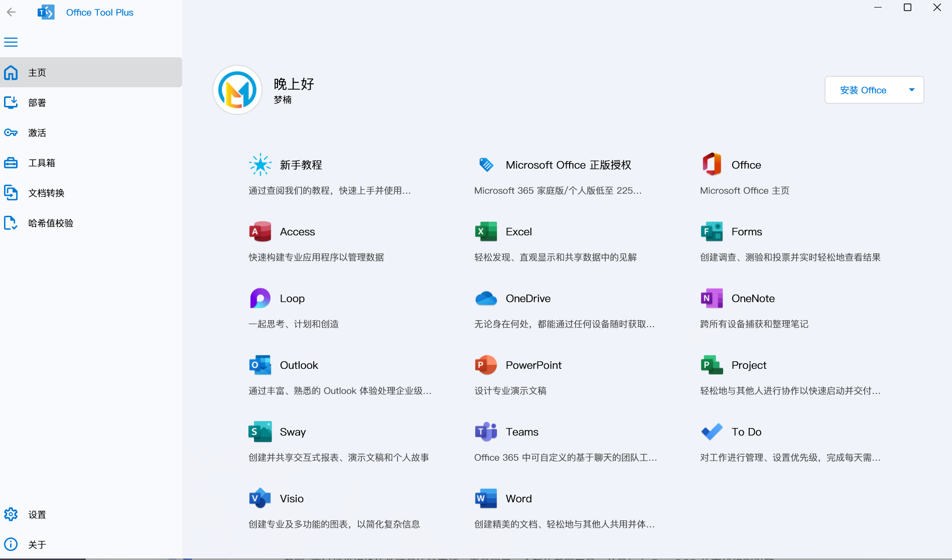The image size is (952, 560).
Task: Click Microsoft Office 正版授权 title
Action: (569, 165)
